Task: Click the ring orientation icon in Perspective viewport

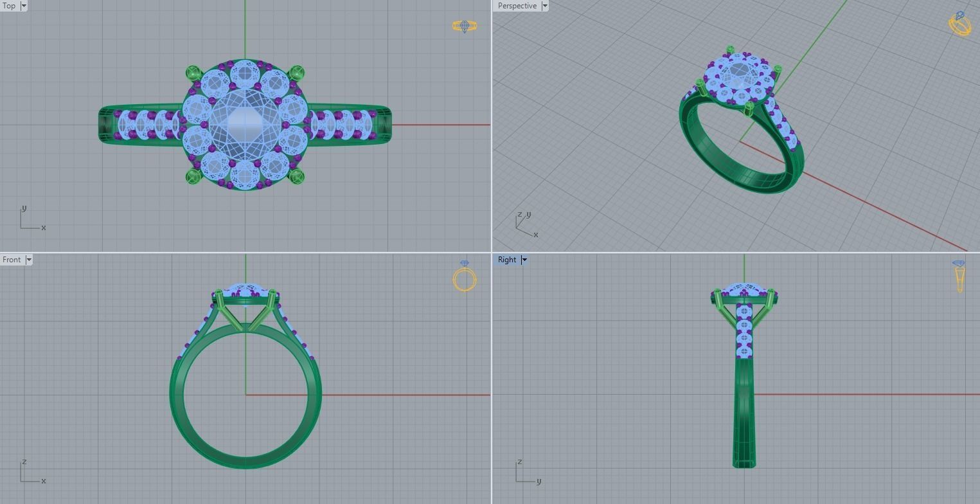Action: pyautogui.click(x=959, y=24)
